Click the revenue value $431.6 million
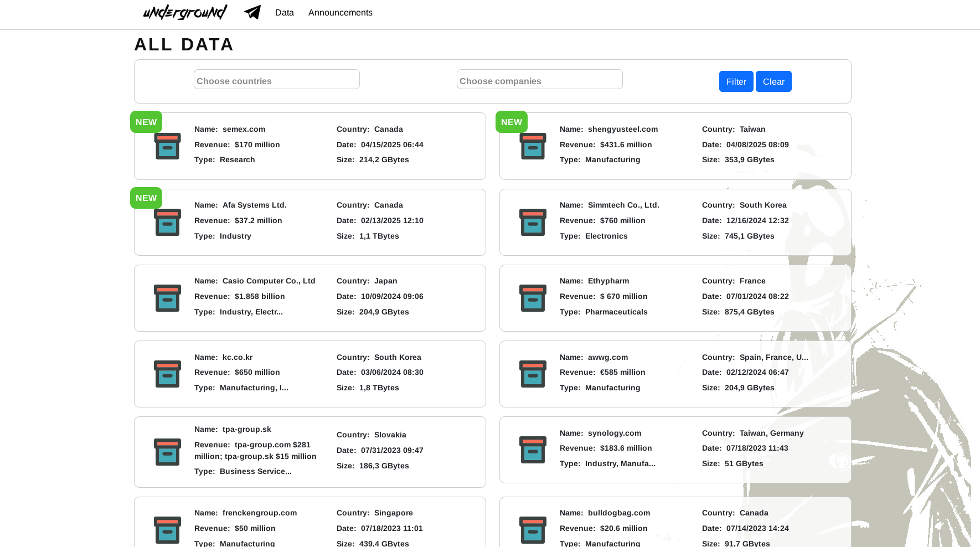 (626, 145)
